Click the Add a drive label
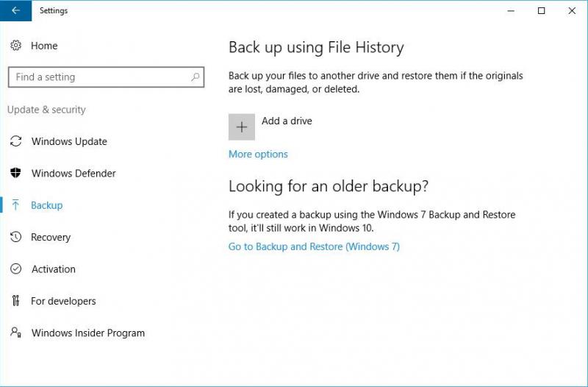Image resolution: width=588 pixels, height=387 pixels. coord(287,121)
